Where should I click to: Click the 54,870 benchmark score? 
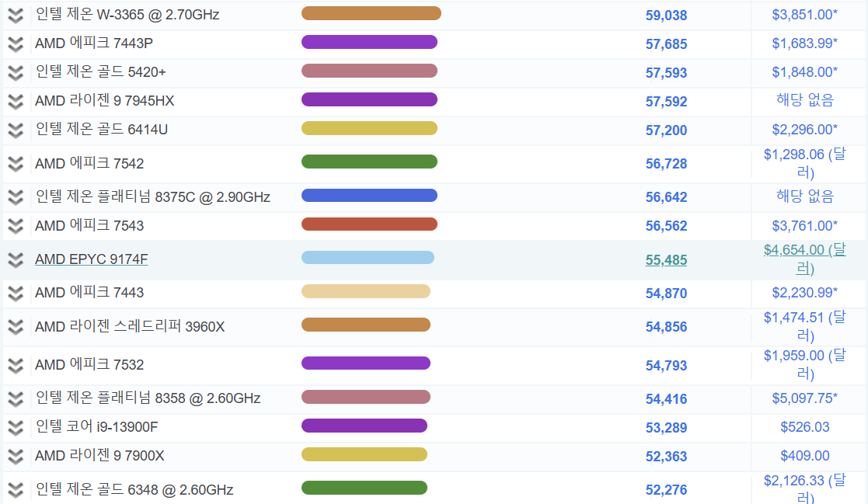coord(666,294)
